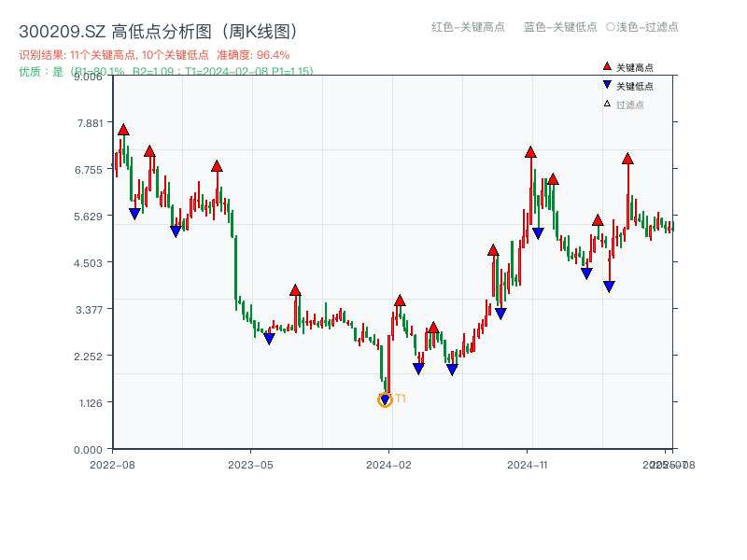Click the leftmost red high-point triangle marker
The height and width of the screenshot is (560, 747).
coord(123,130)
